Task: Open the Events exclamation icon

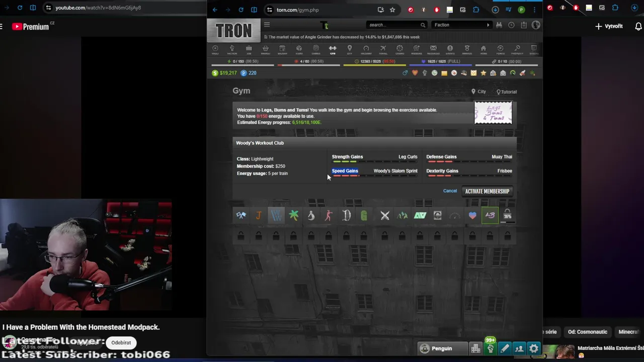Action: coord(450,49)
